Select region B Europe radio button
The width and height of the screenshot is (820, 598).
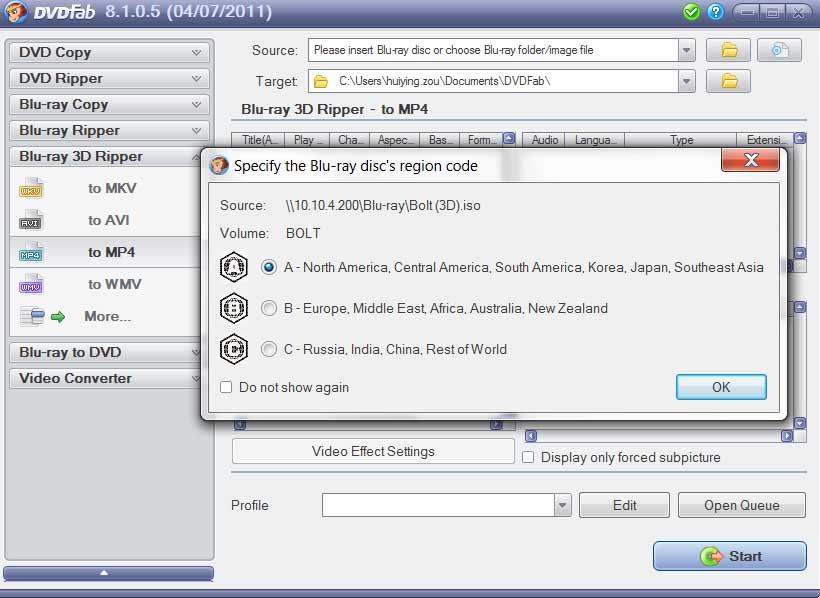[269, 308]
